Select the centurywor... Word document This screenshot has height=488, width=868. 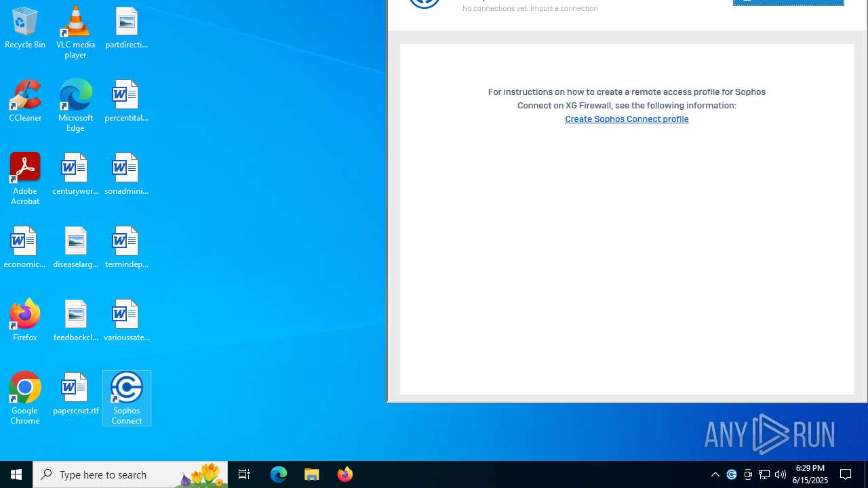point(76,175)
